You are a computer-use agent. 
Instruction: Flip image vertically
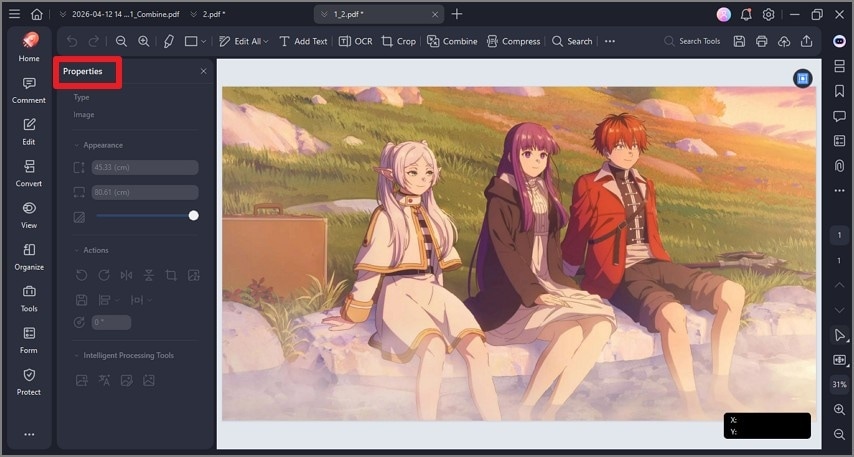(149, 275)
